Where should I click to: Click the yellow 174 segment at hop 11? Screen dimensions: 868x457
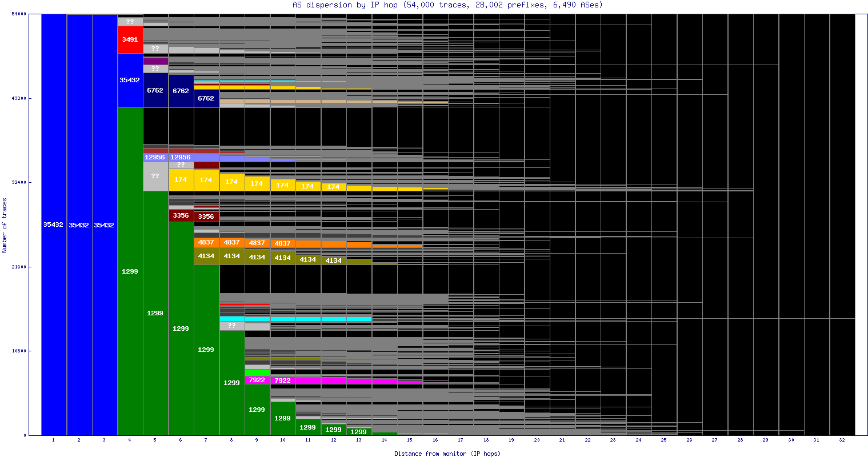coord(308,186)
